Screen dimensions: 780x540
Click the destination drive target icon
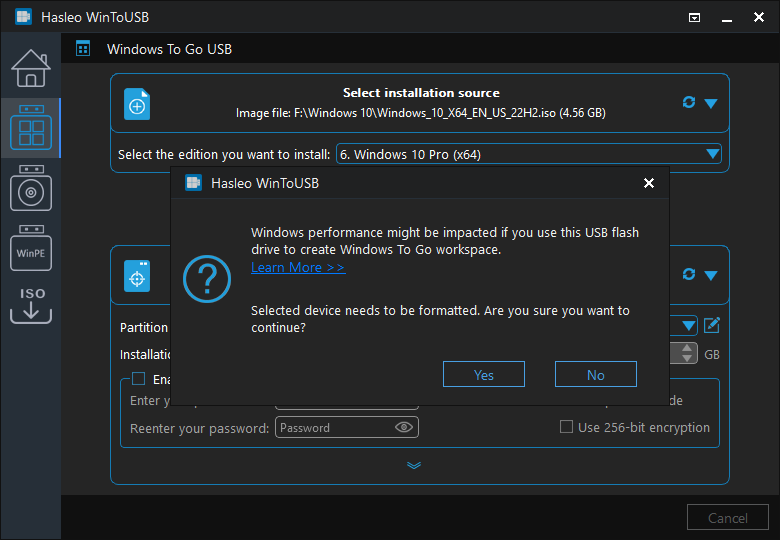pos(137,276)
